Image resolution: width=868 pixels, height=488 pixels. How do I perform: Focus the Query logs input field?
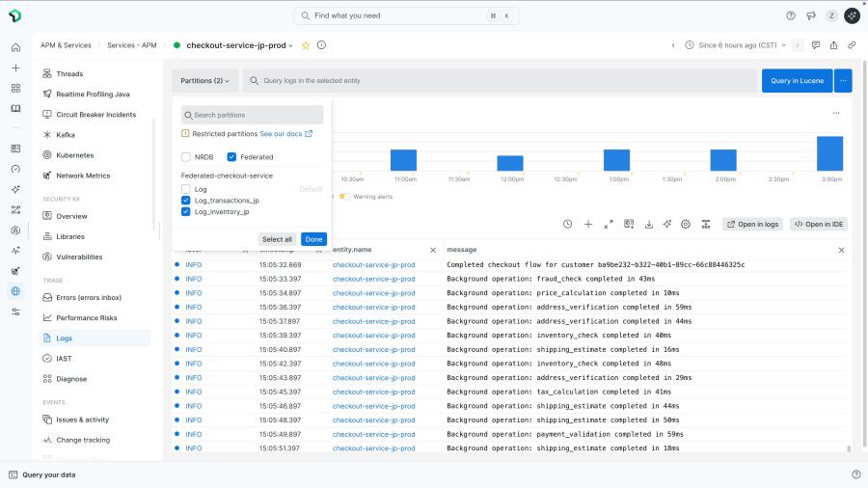501,81
